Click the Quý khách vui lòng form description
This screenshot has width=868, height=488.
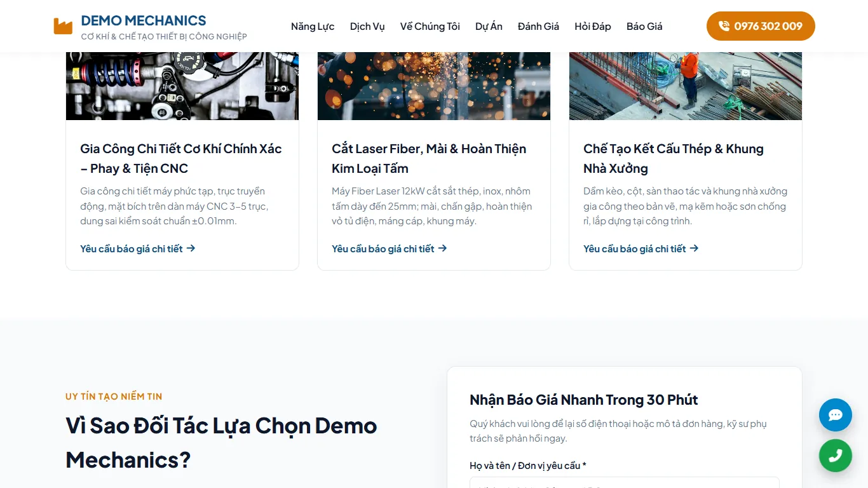(618, 431)
